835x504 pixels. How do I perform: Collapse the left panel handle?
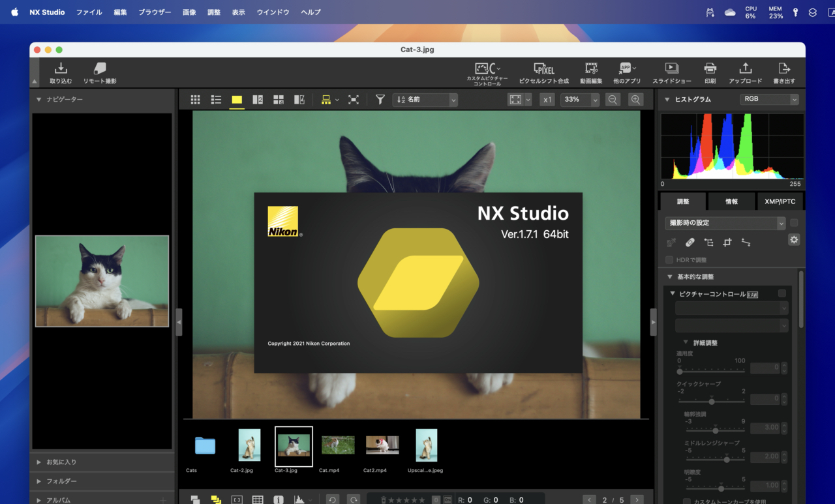pyautogui.click(x=179, y=322)
